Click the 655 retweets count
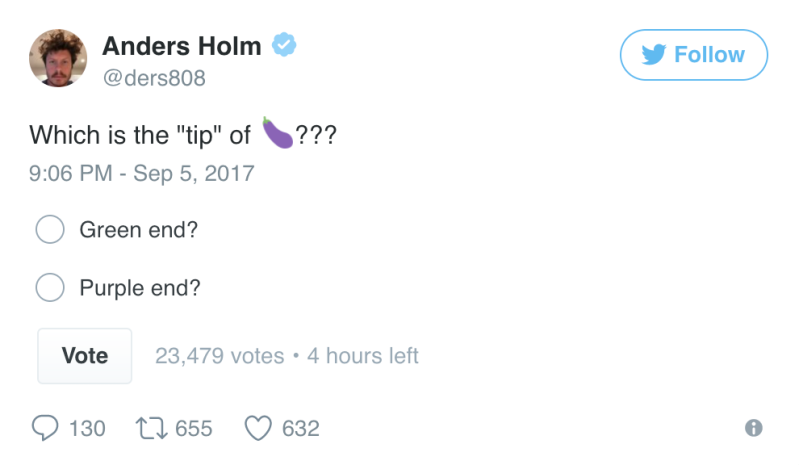Viewport: 799px width, 465px height. pyautogui.click(x=194, y=428)
